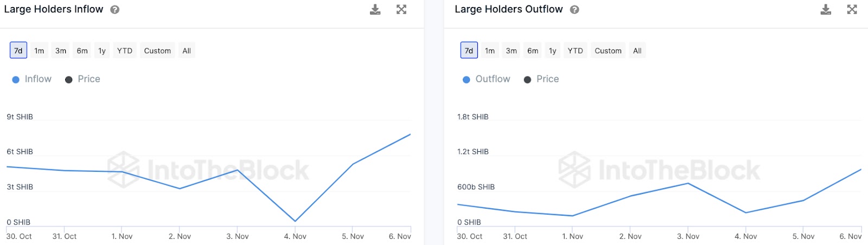Open Custom date range for Inflow chart
Image resolution: width=868 pixels, height=245 pixels.
click(157, 50)
